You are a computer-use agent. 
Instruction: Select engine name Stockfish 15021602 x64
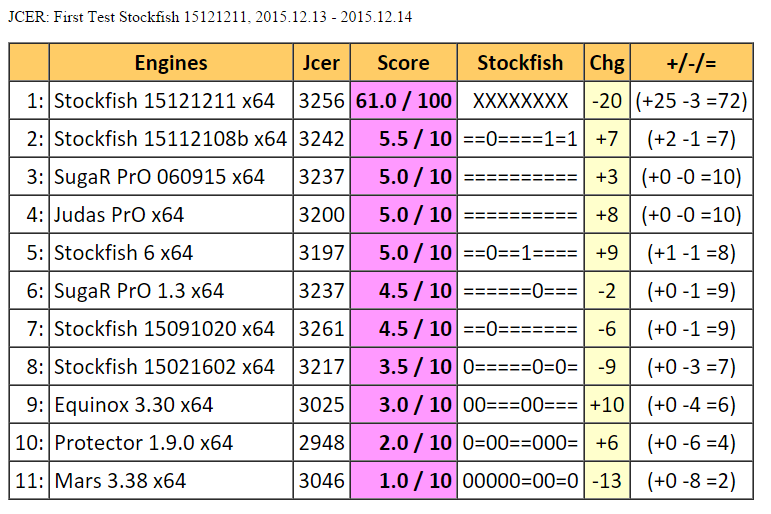coord(164,366)
